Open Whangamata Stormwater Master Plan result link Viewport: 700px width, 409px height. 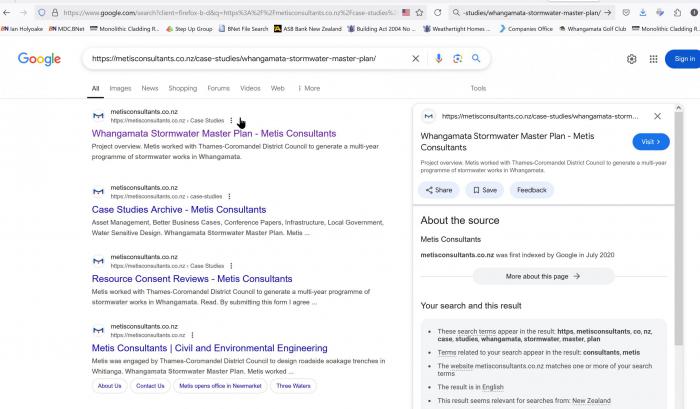pos(214,134)
